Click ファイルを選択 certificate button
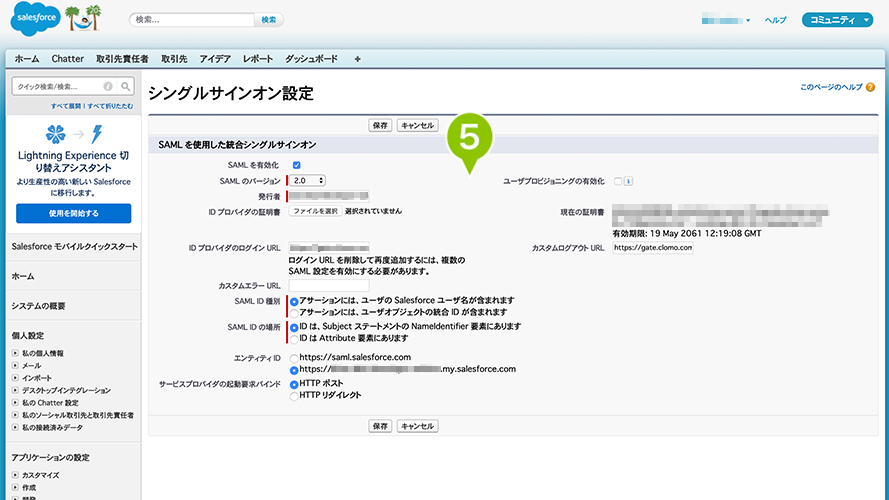 315,211
